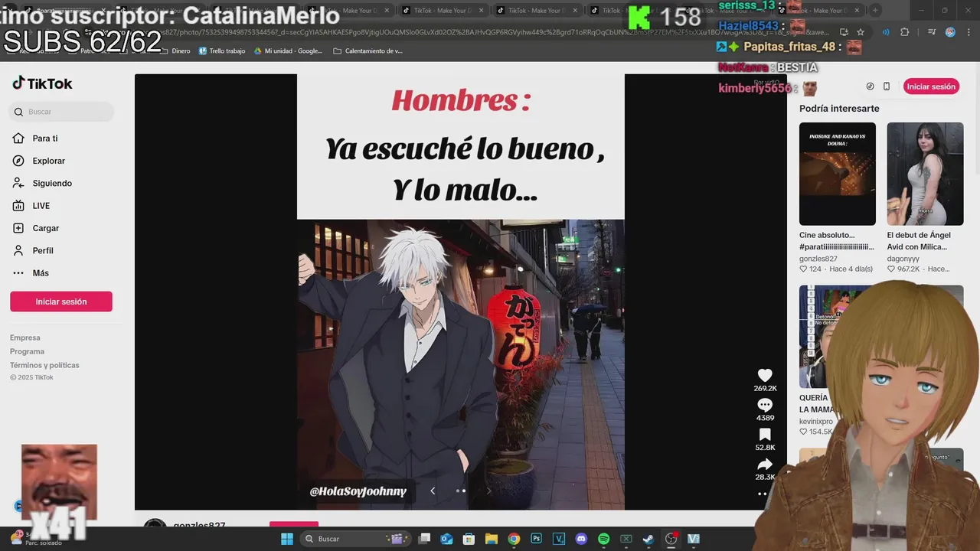
Task: Open the Perfil page
Action: tap(43, 250)
